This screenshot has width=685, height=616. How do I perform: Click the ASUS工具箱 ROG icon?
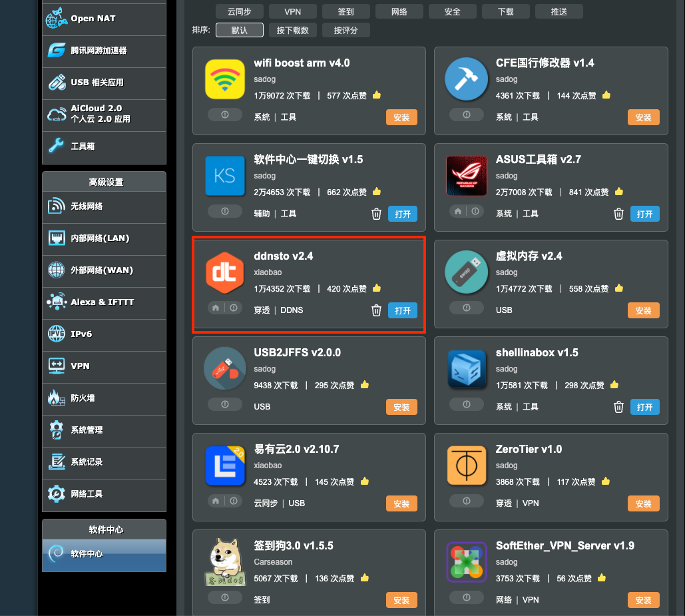(467, 176)
